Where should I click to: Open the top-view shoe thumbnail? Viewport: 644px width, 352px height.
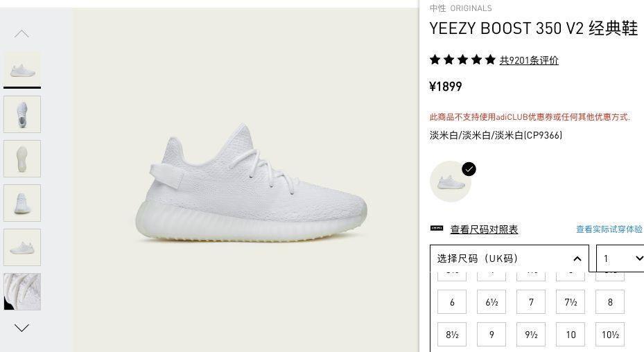coord(22,114)
